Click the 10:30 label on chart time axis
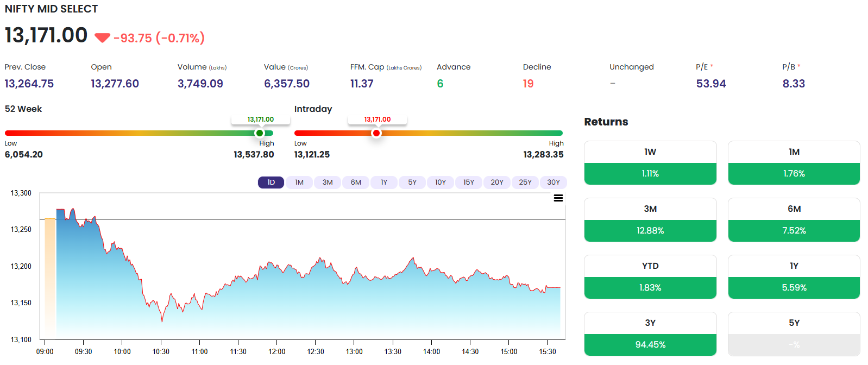868x365 pixels. click(x=161, y=351)
